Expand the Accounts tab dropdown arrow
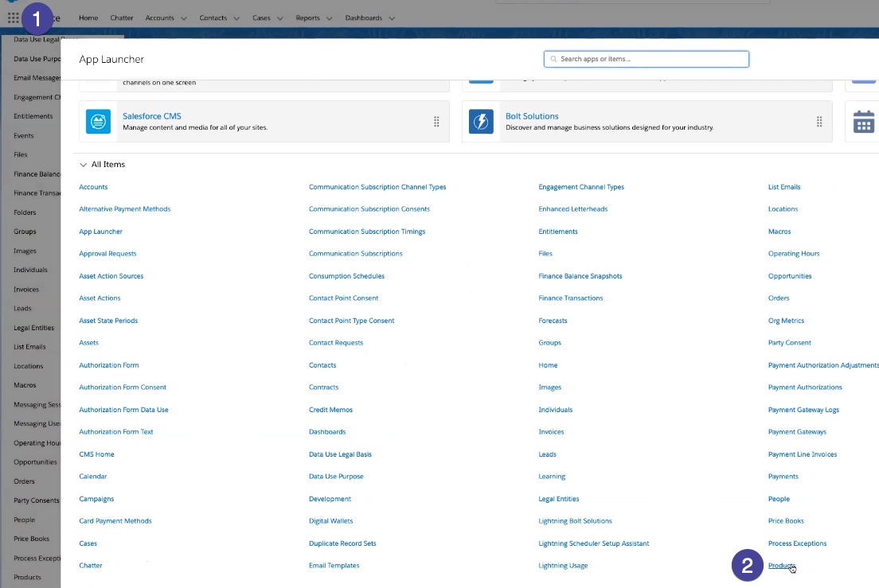Screen dimensions: 879x588 (183, 18)
